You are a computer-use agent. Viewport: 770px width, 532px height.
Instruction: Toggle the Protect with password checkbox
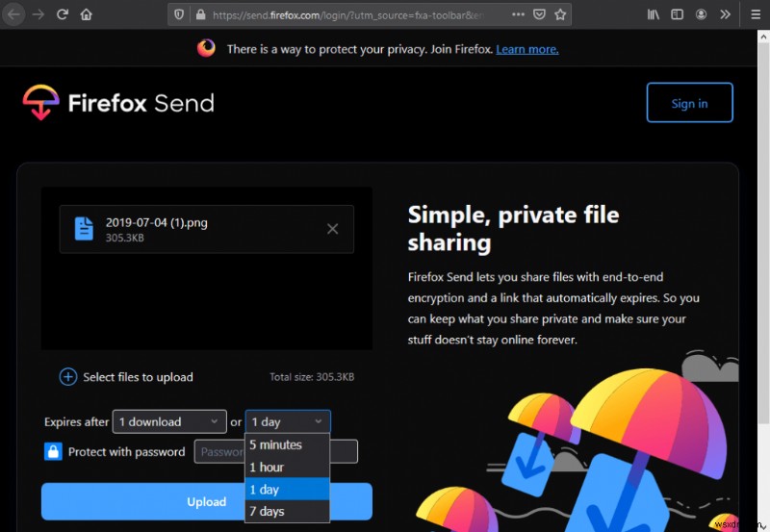pyautogui.click(x=53, y=451)
